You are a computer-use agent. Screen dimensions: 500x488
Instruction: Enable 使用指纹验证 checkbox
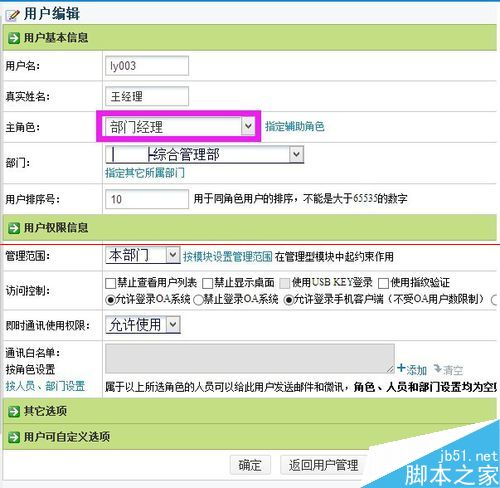[383, 284]
